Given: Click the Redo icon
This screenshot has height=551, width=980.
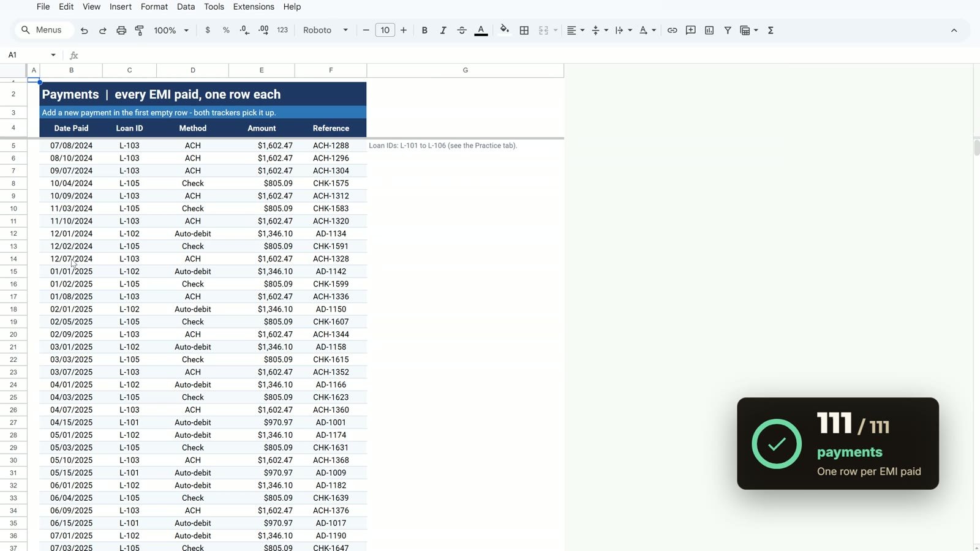Looking at the screenshot, I should click(103, 30).
